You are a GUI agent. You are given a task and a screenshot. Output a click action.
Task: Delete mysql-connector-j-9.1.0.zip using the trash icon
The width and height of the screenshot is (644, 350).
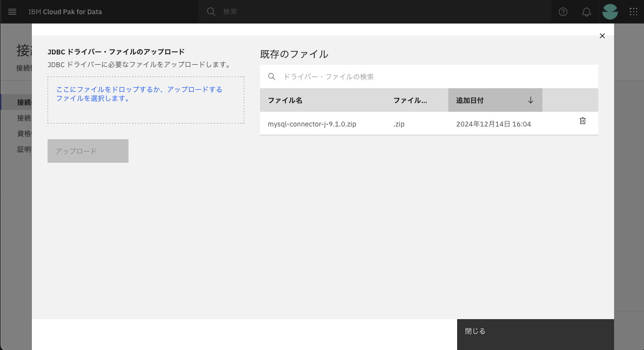pos(582,120)
